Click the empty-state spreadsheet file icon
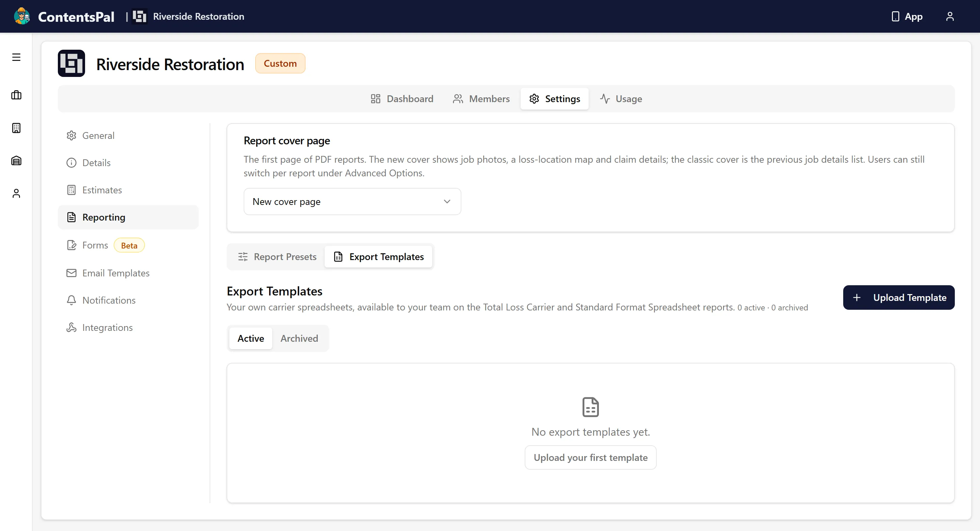980x531 pixels. 590,407
